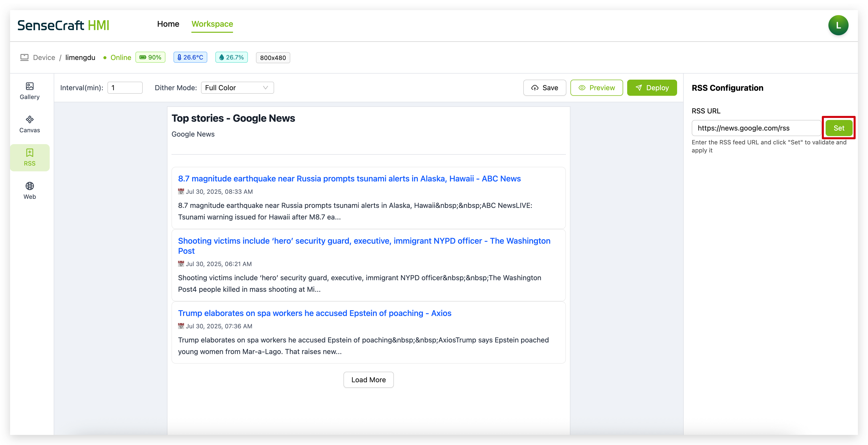Click the humidity 26.7% badge
Viewport: 868px width, 445px height.
click(x=232, y=57)
